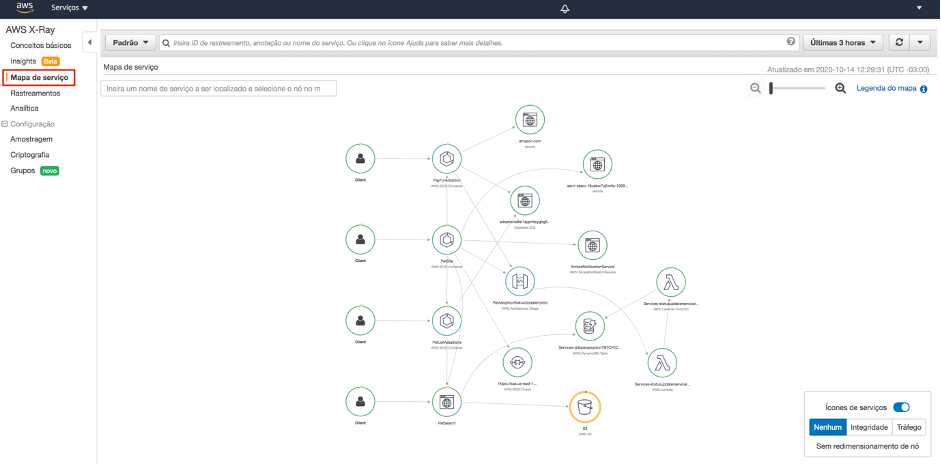Select the Client node pointing to PayForAdoption
Image resolution: width=941 pixels, height=464 pixels.
click(361, 159)
